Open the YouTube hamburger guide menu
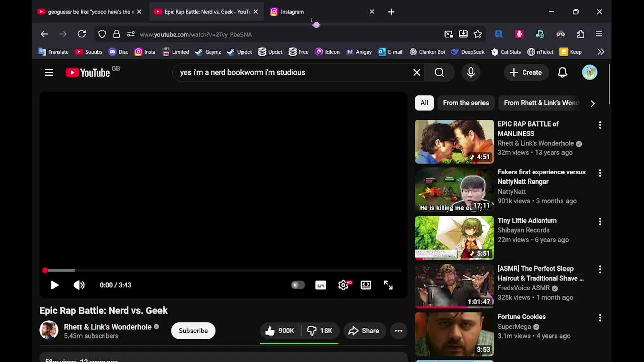This screenshot has height=362, width=644. coord(49,73)
